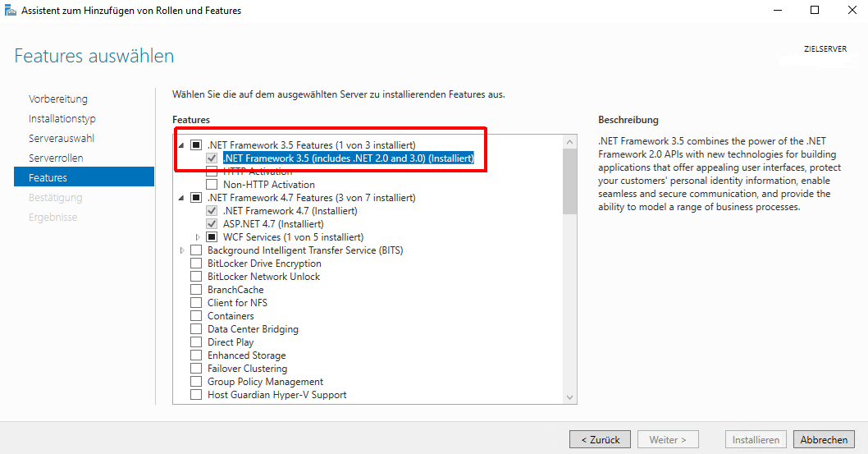This screenshot has width=868, height=454.
Task: Click the scroll-down arrow of features list
Action: coord(569,397)
